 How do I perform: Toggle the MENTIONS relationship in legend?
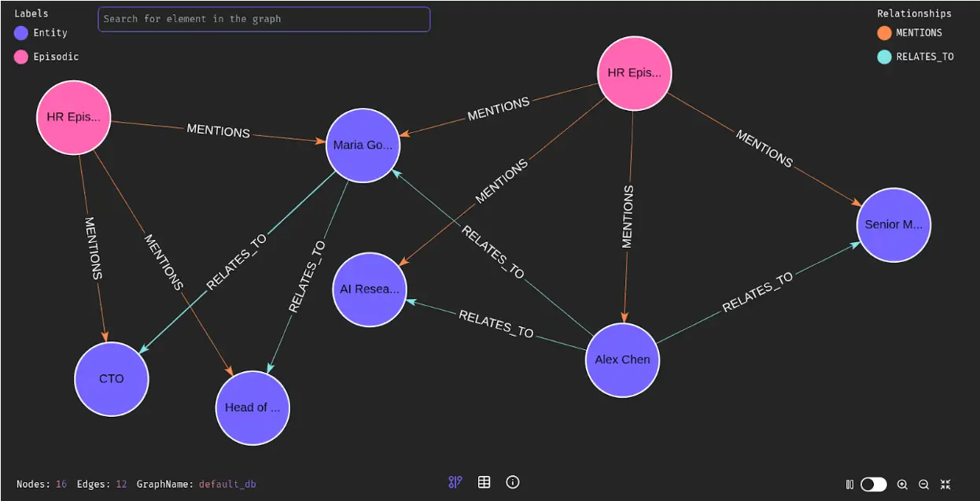click(909, 33)
